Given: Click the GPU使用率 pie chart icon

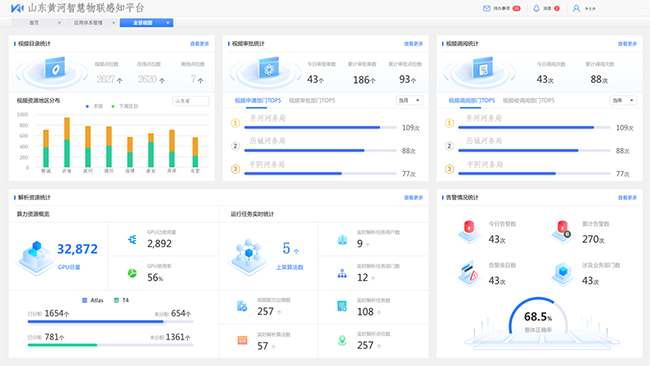Looking at the screenshot, I should point(132,273).
